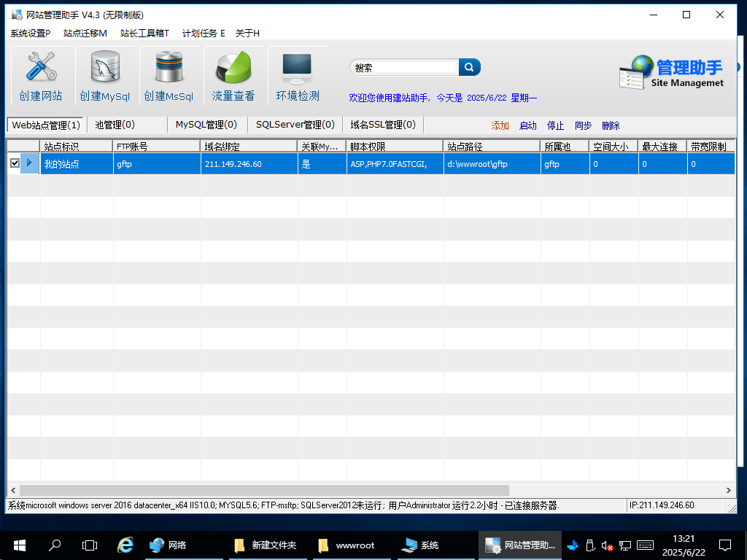Click the 停止 link
747x560 pixels.
[555, 125]
